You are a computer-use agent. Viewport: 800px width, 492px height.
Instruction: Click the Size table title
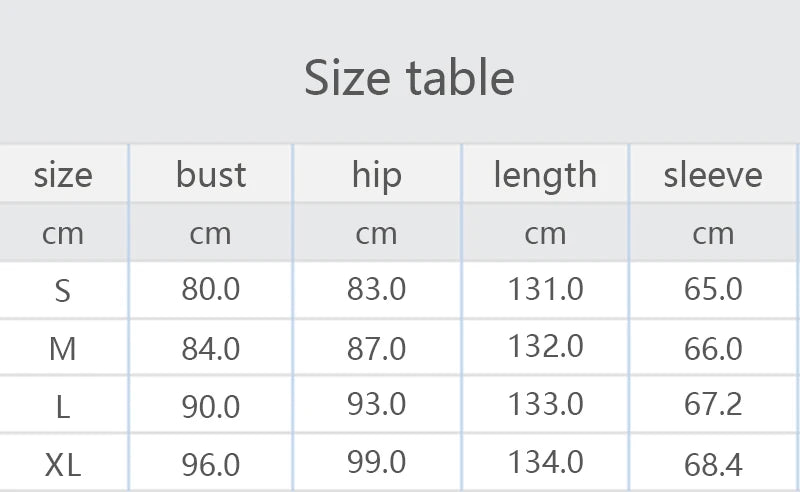pyautogui.click(x=409, y=77)
